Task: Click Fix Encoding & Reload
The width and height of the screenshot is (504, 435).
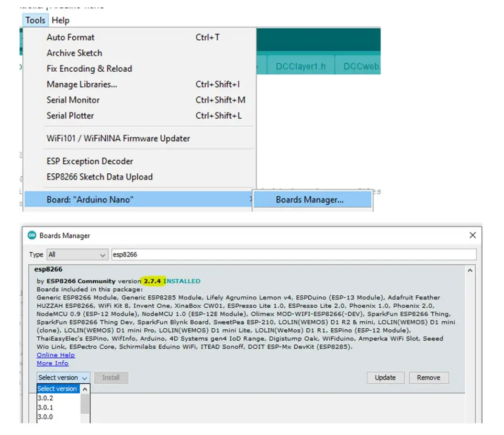Action: click(x=139, y=69)
